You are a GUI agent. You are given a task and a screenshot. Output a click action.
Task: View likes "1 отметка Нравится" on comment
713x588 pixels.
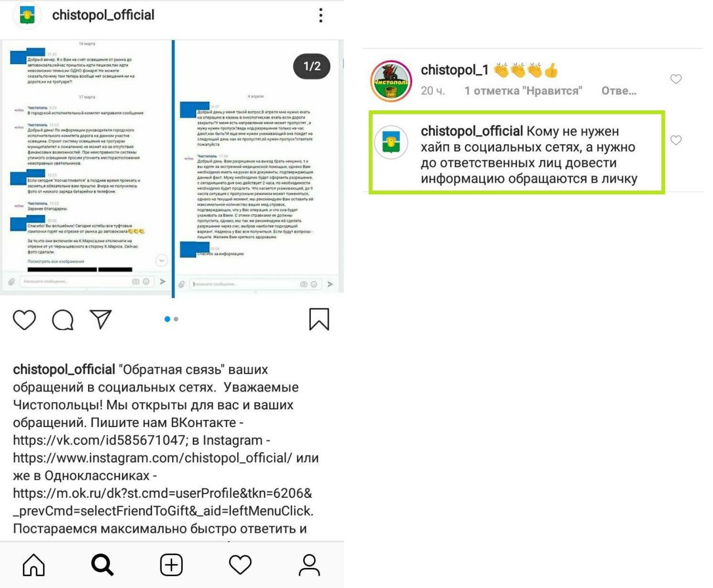523,91
